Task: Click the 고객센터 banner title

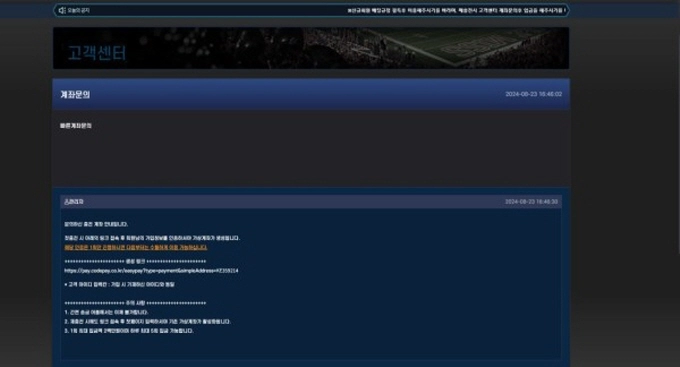Action: 97,53
